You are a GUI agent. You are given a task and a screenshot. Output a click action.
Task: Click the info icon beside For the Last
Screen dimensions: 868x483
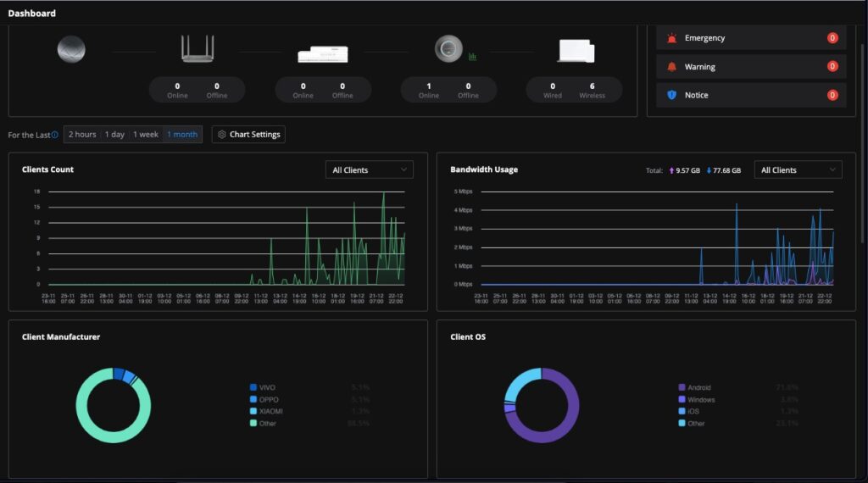[x=55, y=135]
